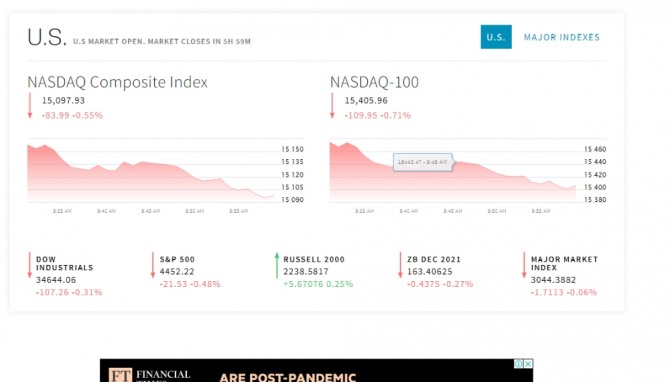Click the ZB Dec 2021 down arrow
This screenshot has height=382, width=670.
[x=400, y=265]
